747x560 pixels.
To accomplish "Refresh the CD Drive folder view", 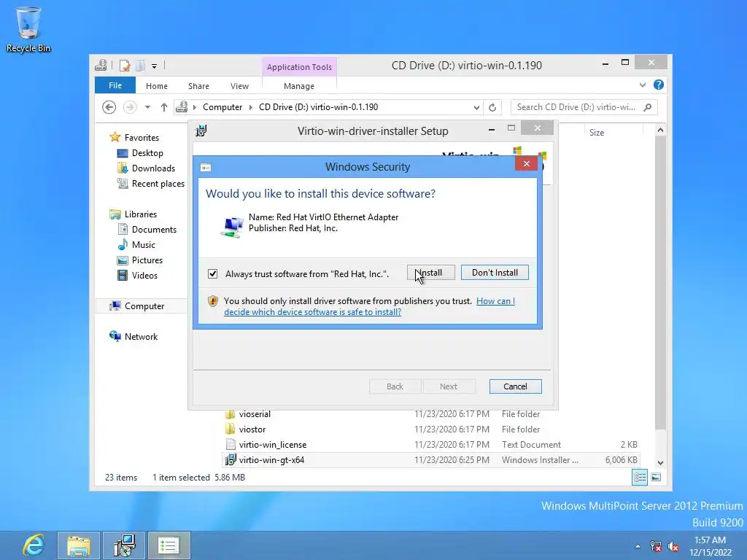I will [x=492, y=108].
